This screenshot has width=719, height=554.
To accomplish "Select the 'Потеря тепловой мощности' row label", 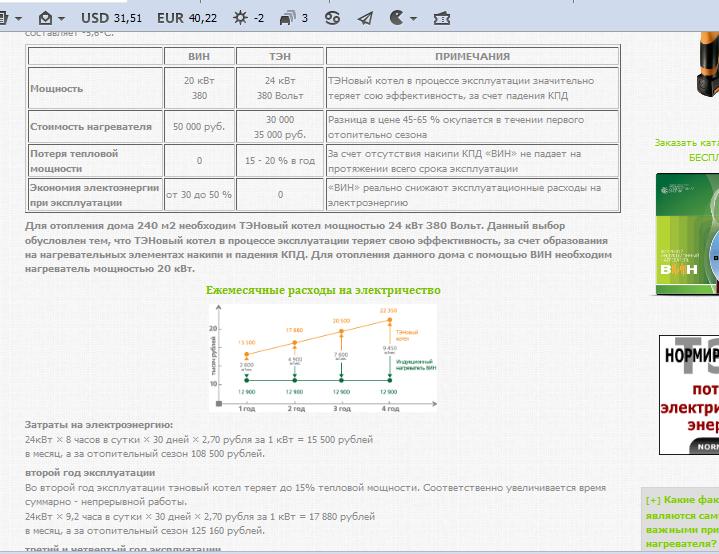I will [74, 161].
